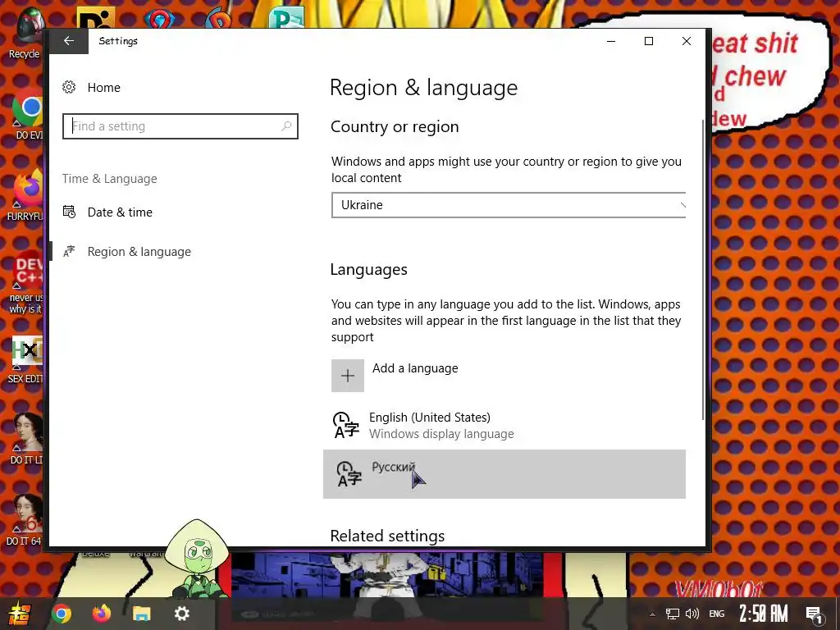This screenshot has height=630, width=840.
Task: Open the Action Center notifications icon
Action: [815, 615]
